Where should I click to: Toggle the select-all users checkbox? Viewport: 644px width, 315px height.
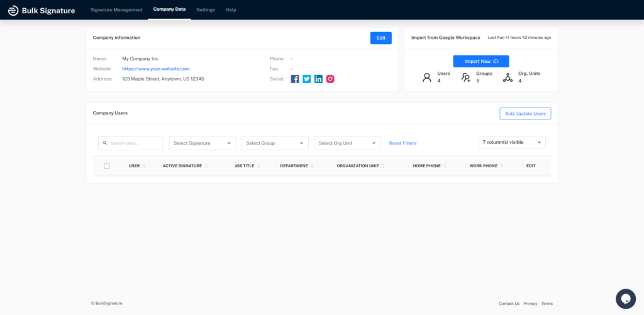(107, 166)
